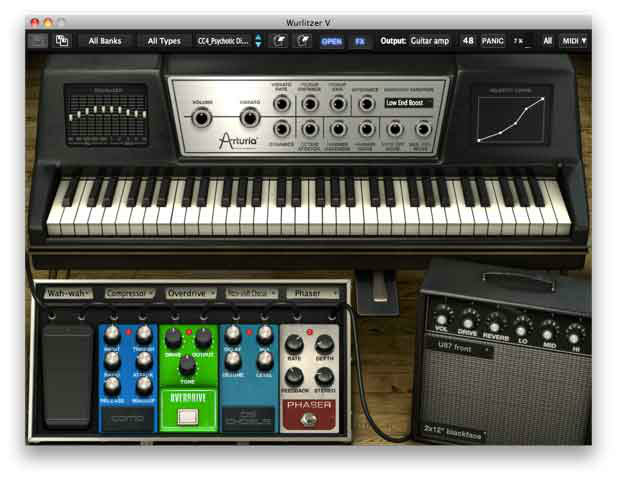617x480 pixels.
Task: Open the CC4_Psychotic preset name selector
Action: click(223, 41)
